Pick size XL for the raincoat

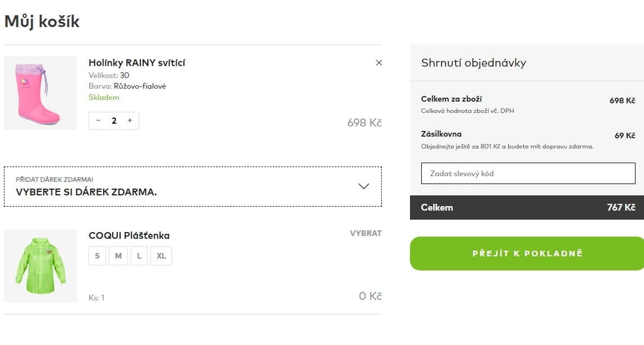(x=161, y=256)
